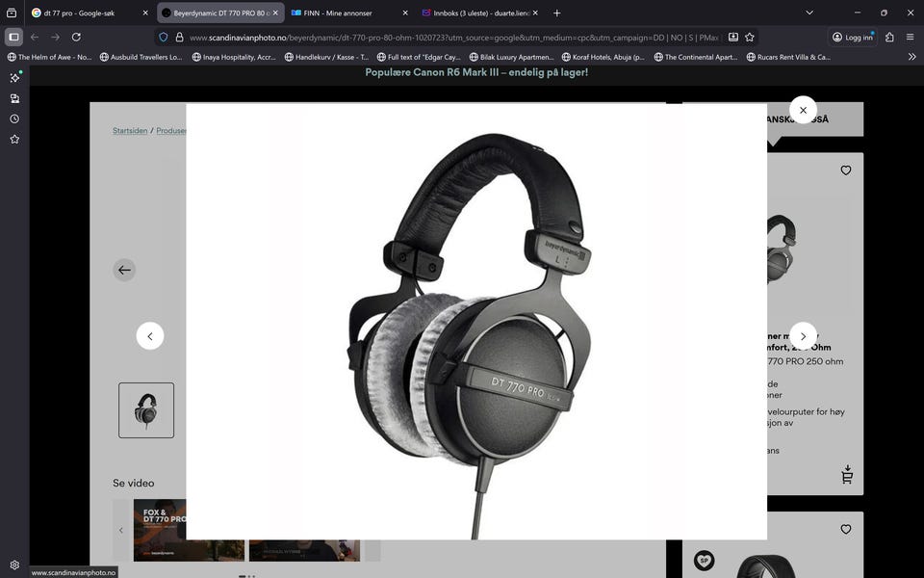Screen dimensions: 924x578
Task: Toggle the browser sidebar button
Action: tap(13, 38)
